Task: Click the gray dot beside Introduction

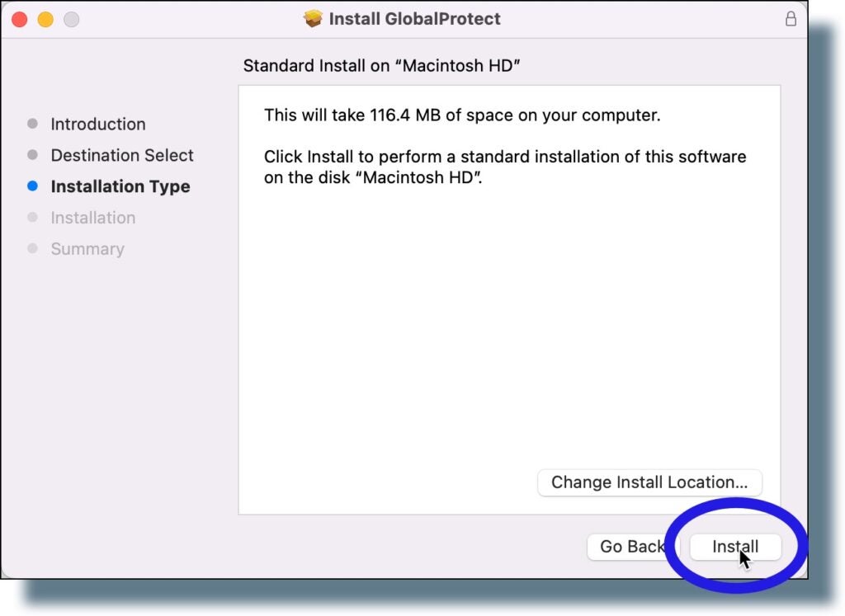Action: [x=33, y=124]
